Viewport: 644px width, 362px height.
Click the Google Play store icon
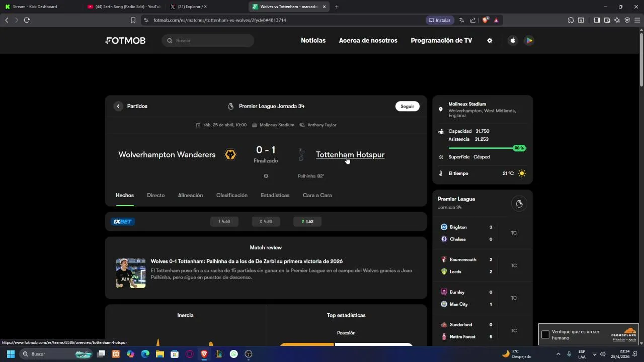click(529, 41)
